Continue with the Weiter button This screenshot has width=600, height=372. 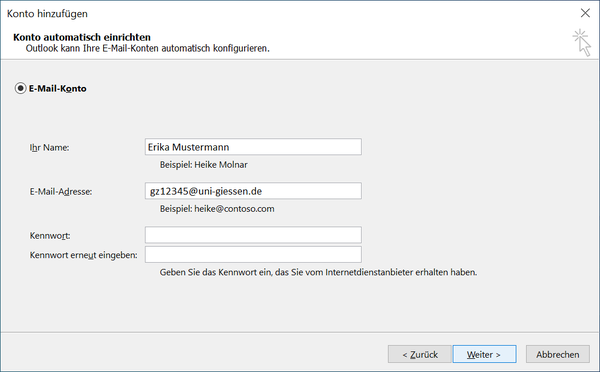(484, 354)
